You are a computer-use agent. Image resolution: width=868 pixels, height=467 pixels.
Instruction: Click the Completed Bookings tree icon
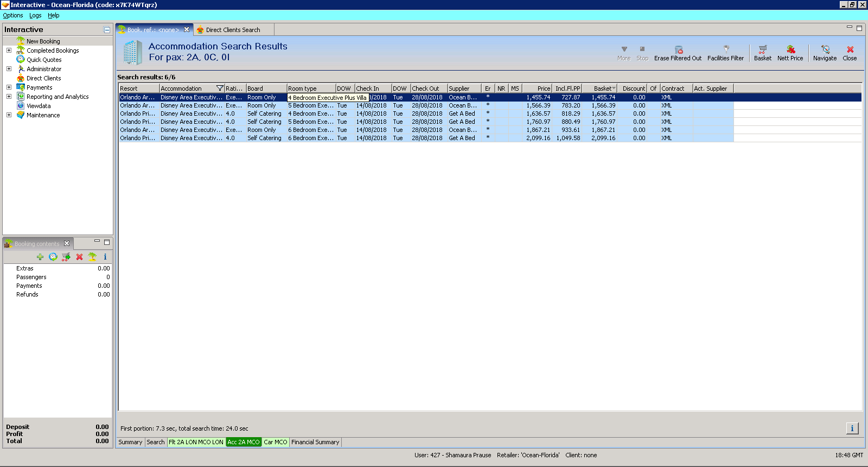21,50
